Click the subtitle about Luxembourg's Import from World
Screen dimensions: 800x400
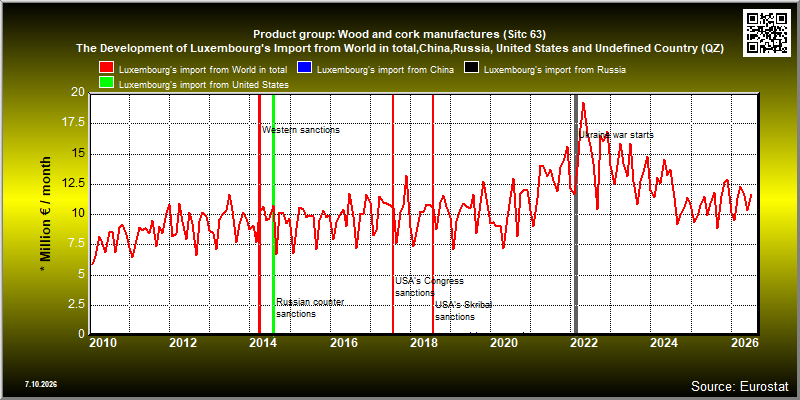point(400,48)
